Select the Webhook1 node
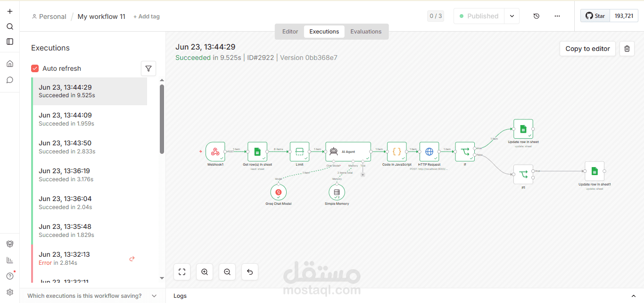 coord(215,151)
